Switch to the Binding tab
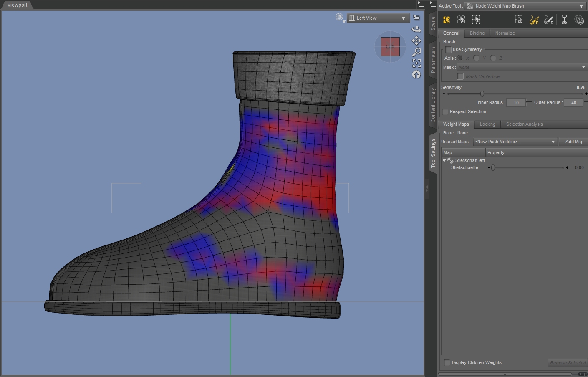The height and width of the screenshot is (377, 588). click(x=477, y=33)
